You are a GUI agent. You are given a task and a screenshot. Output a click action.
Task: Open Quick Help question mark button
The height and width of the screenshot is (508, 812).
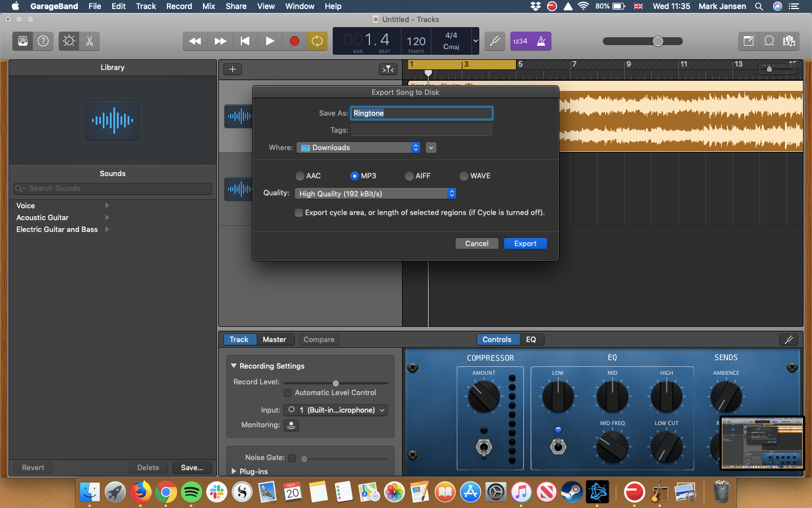[43, 41]
